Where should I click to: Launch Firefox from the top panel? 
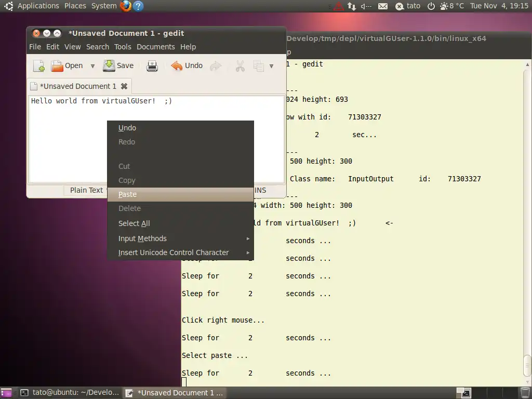coord(126,6)
